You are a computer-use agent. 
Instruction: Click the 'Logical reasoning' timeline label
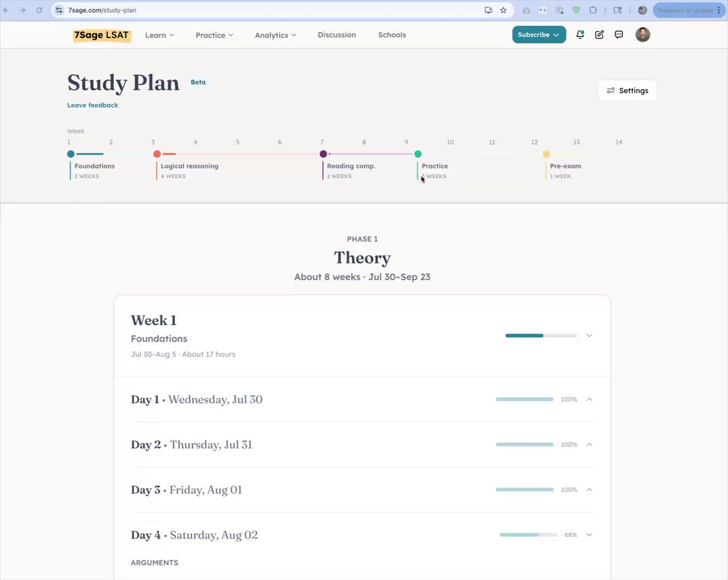[x=189, y=166]
